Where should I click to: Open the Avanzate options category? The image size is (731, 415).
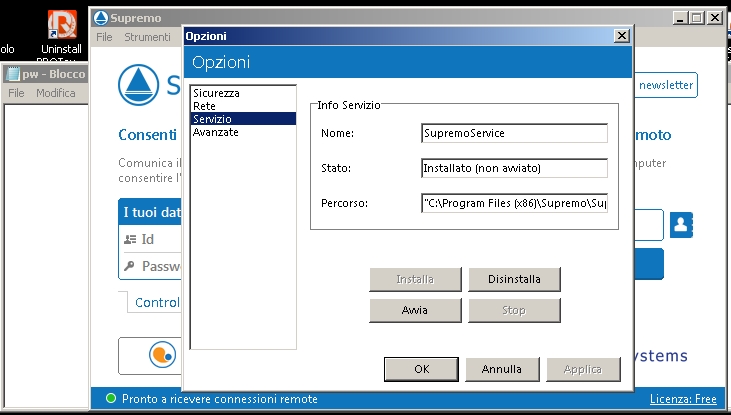tap(243, 132)
